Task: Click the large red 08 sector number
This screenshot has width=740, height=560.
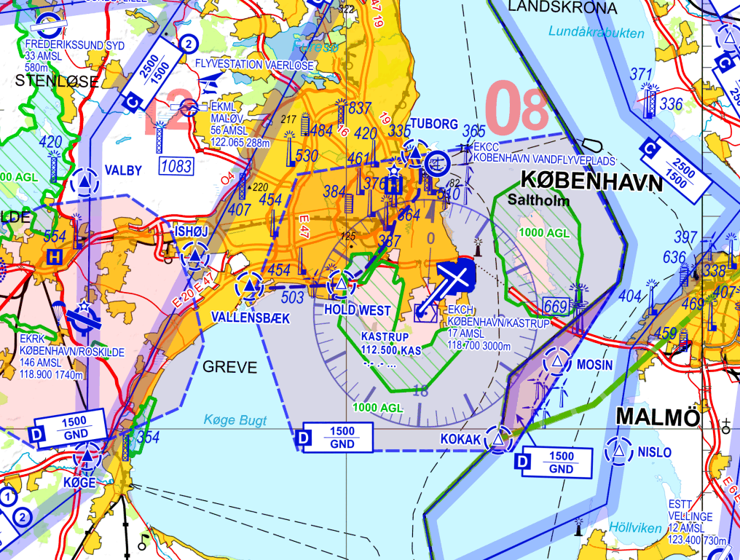Action: [x=516, y=107]
